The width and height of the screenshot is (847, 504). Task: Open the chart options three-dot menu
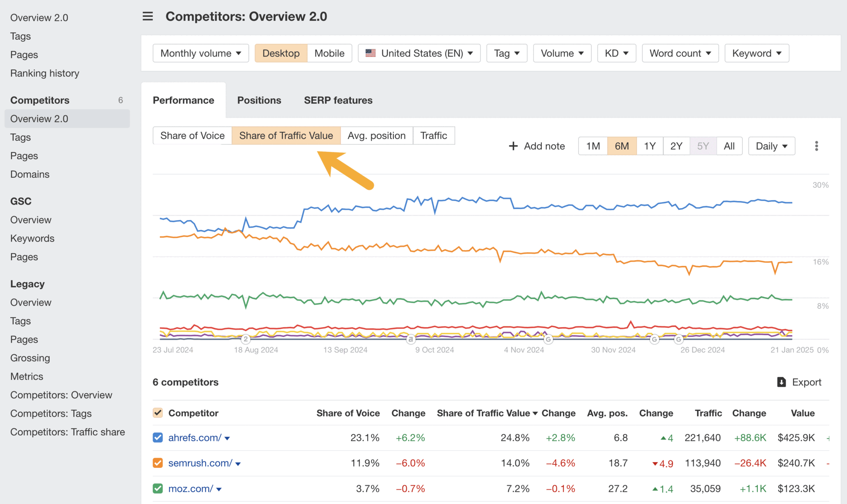click(816, 146)
